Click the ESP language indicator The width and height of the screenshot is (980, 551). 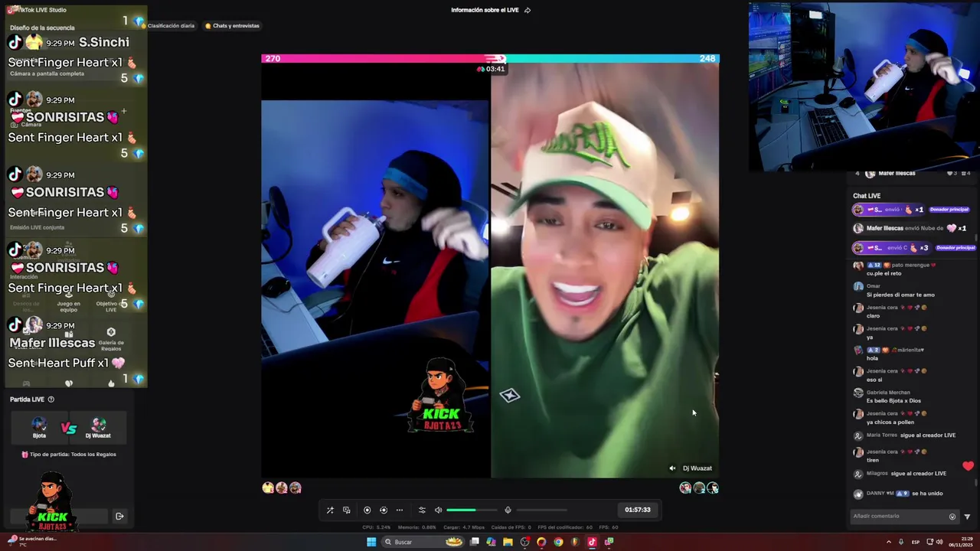tap(915, 542)
